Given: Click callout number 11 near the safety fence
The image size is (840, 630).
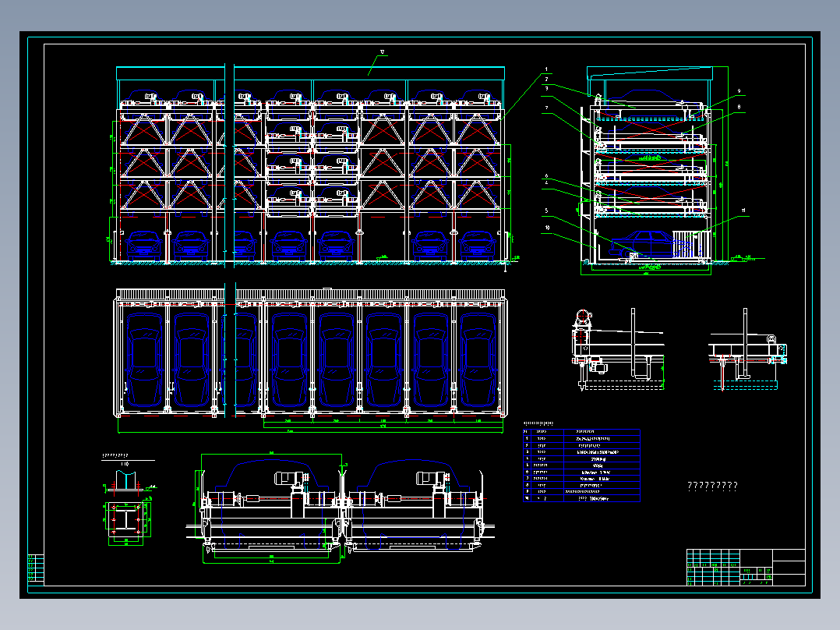Looking at the screenshot, I should (743, 211).
